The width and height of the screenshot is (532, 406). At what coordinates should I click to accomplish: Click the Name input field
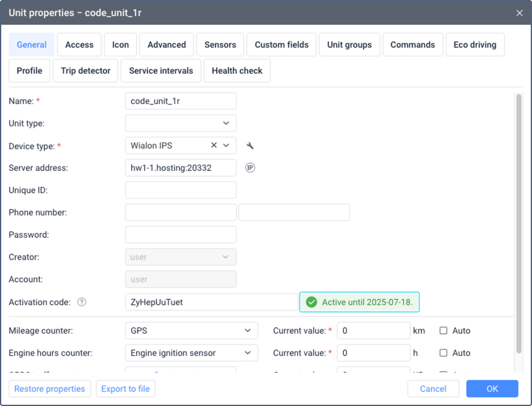pyautogui.click(x=181, y=101)
